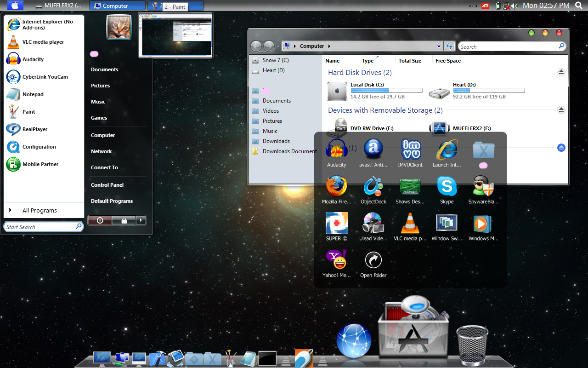This screenshot has width=588, height=368.
Task: Open Network from the Start menu
Action: [101, 151]
